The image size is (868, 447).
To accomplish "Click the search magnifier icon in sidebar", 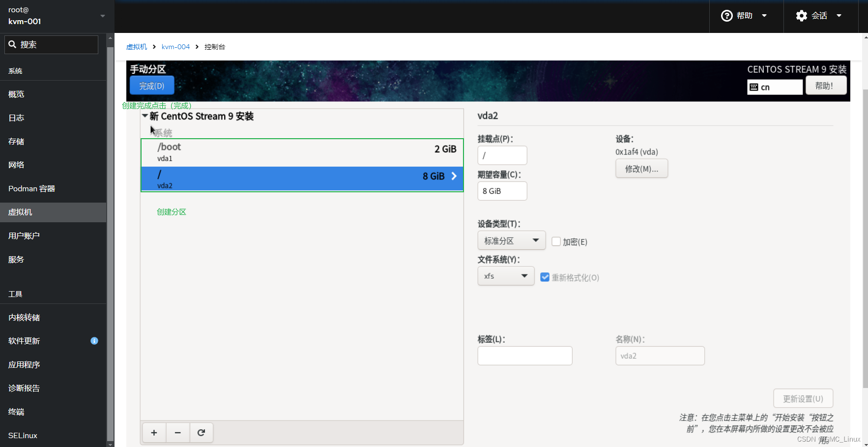I will pyautogui.click(x=13, y=44).
